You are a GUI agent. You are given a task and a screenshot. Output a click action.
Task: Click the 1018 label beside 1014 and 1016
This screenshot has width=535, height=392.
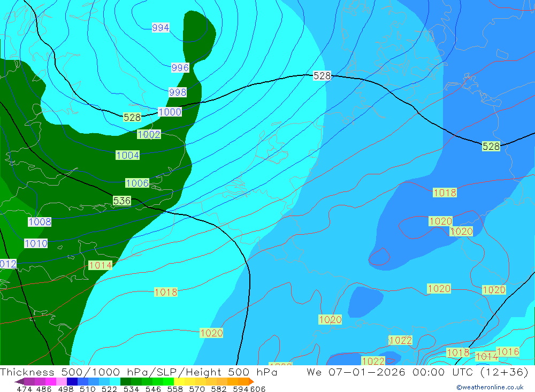(458, 352)
